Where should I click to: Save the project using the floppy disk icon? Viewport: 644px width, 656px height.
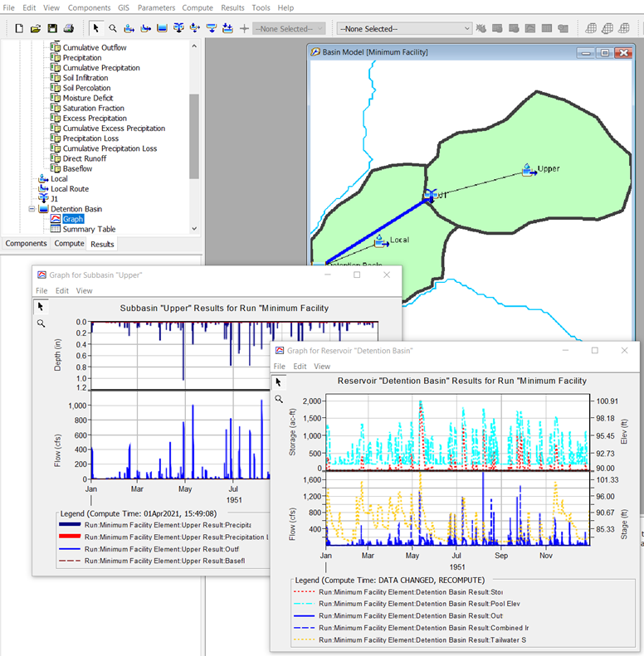(52, 28)
